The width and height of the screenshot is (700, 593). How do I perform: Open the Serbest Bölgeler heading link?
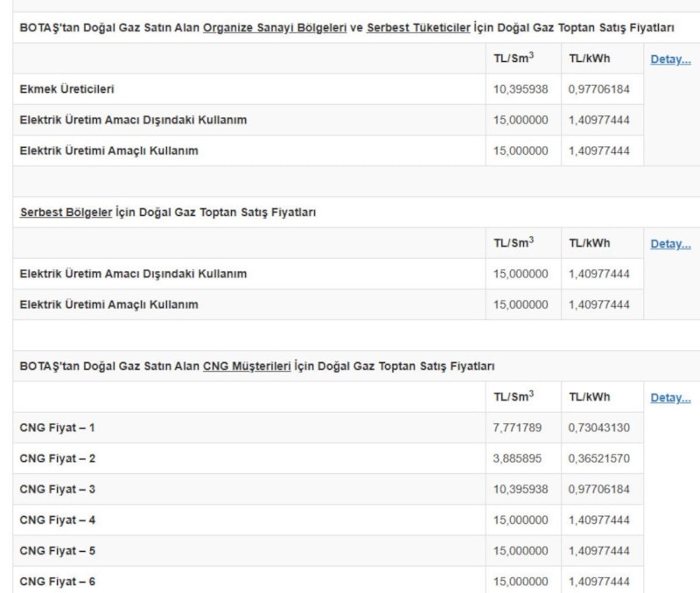[x=66, y=213]
